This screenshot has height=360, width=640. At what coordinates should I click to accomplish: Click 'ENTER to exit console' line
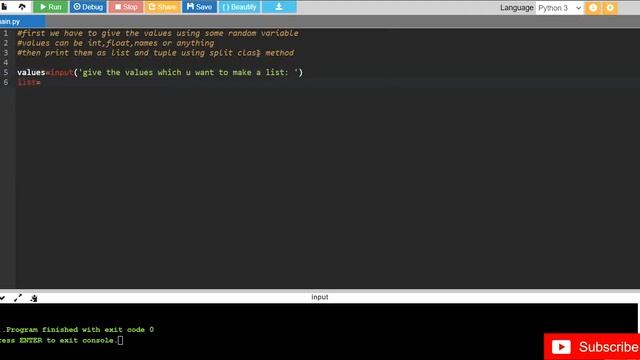[61, 340]
